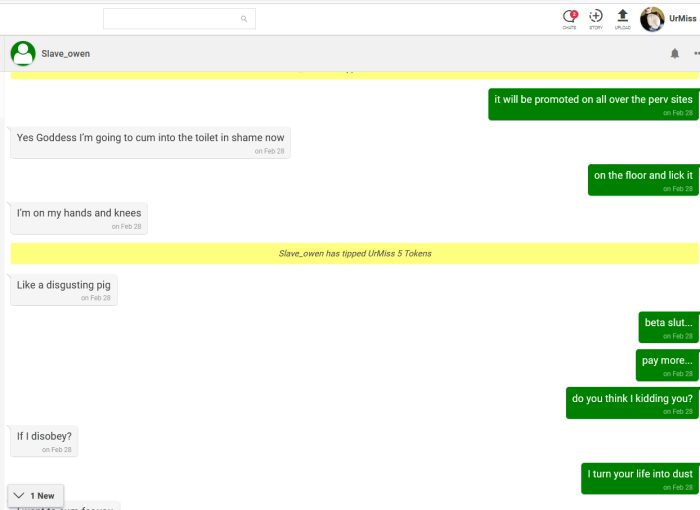Screen dimensions: 700x510
Task: Open the UrMiss account name menu
Action: (x=683, y=19)
